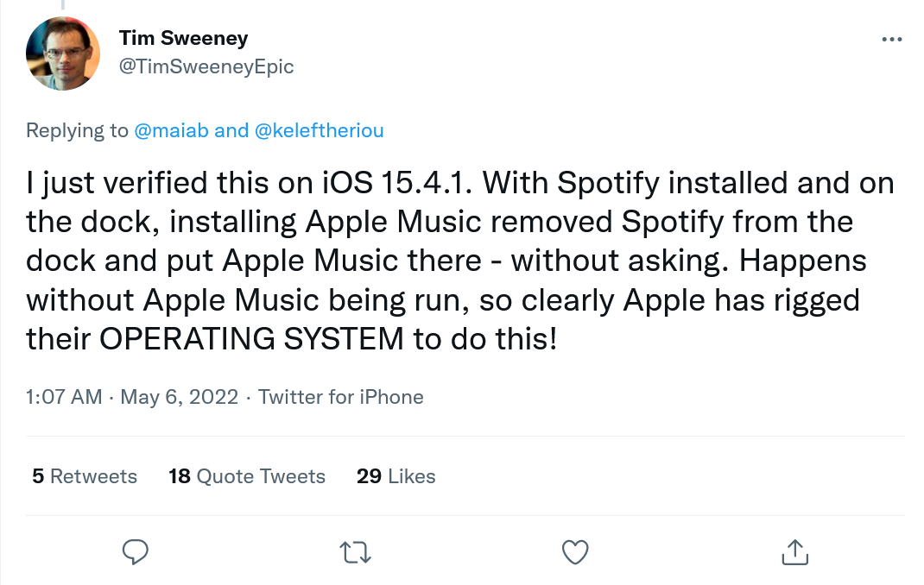View the 5 Retweets list

click(x=85, y=476)
